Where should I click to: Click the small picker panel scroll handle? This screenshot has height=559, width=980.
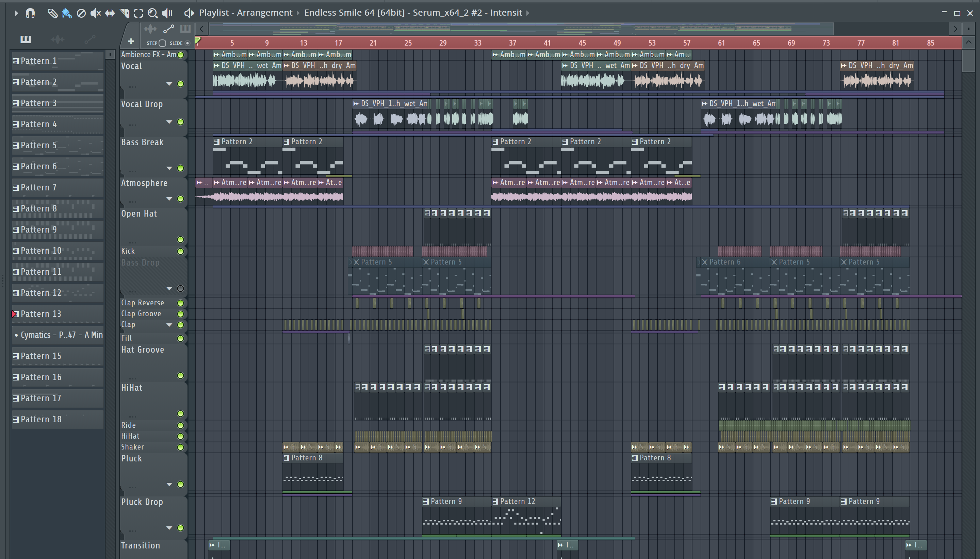(110, 54)
